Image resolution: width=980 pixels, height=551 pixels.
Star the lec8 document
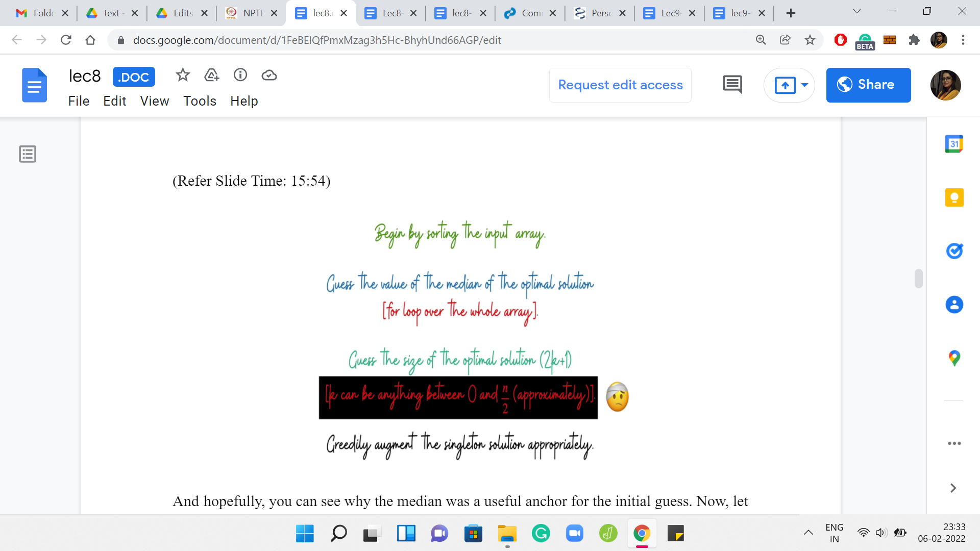pos(182,76)
